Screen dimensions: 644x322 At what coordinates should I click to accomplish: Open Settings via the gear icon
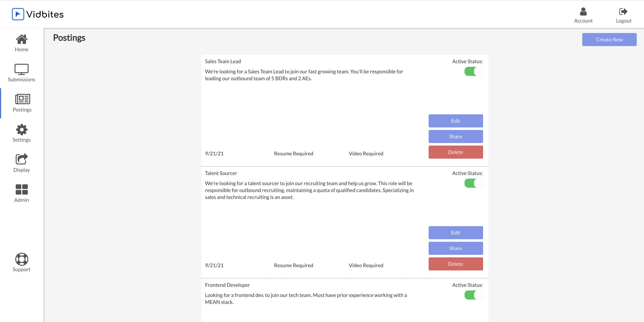(21, 130)
